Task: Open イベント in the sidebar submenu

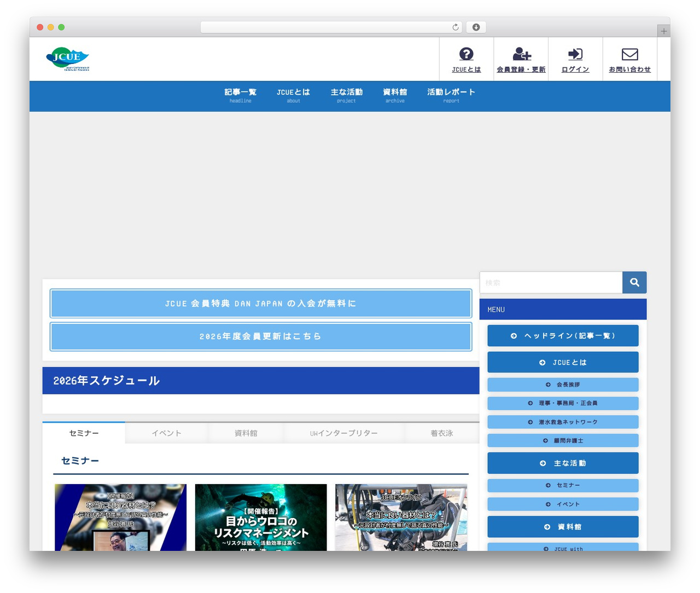Action: pyautogui.click(x=563, y=504)
